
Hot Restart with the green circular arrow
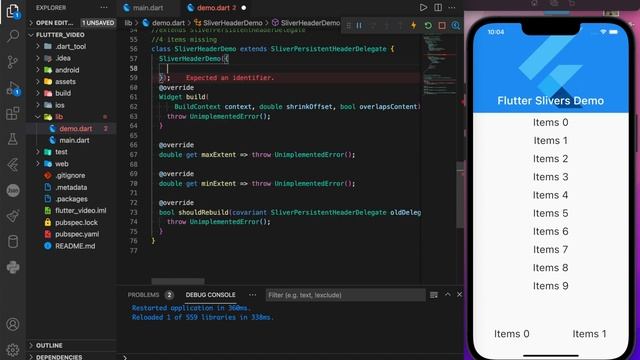pos(428,25)
